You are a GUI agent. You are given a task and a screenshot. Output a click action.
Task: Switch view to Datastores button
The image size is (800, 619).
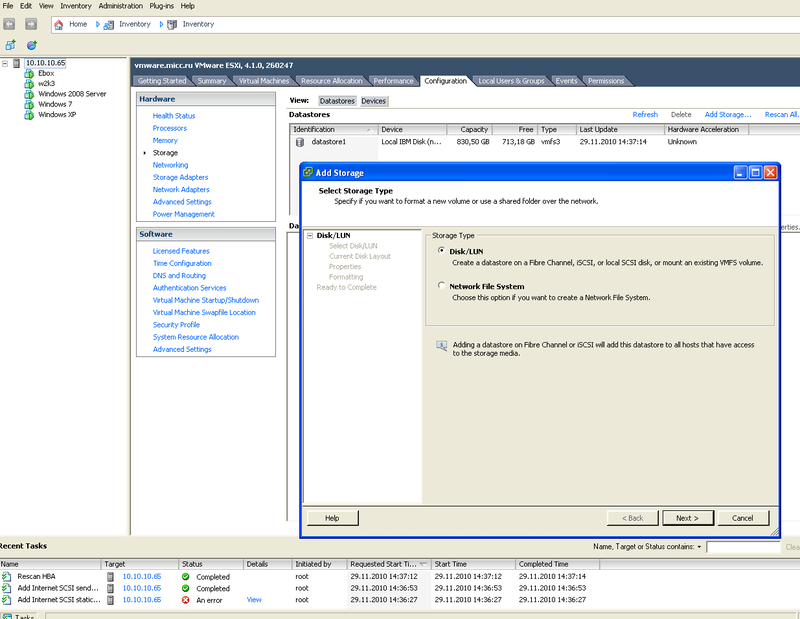pos(337,101)
